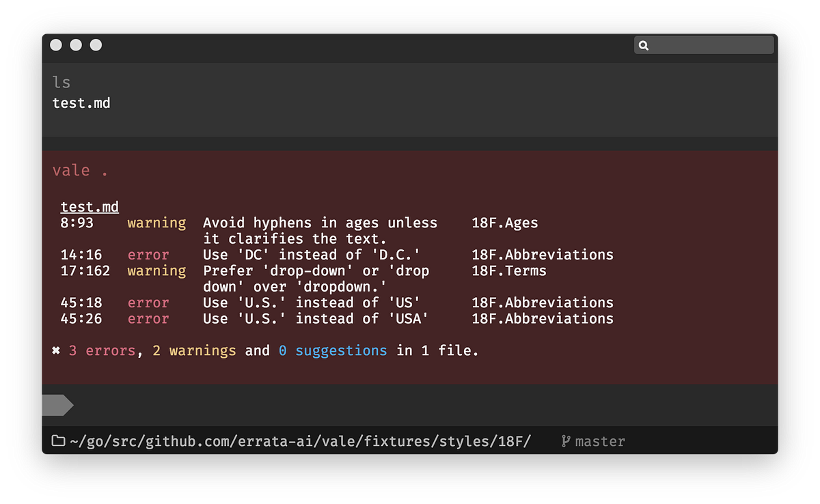820x504 pixels.
Task: Click the 18F.Abbreviations rule label
Action: point(542,254)
